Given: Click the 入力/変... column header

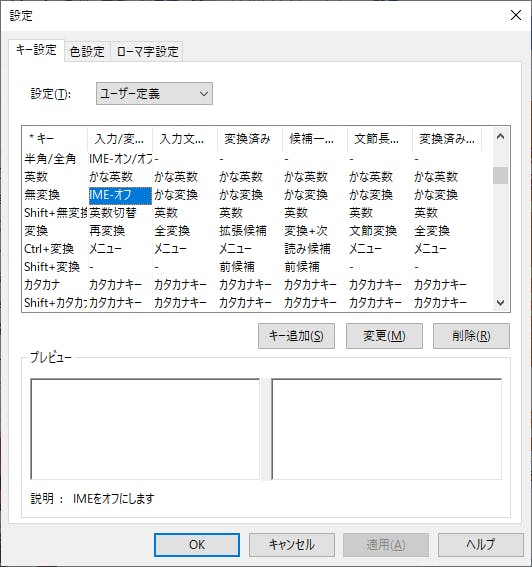Looking at the screenshot, I should 120,138.
